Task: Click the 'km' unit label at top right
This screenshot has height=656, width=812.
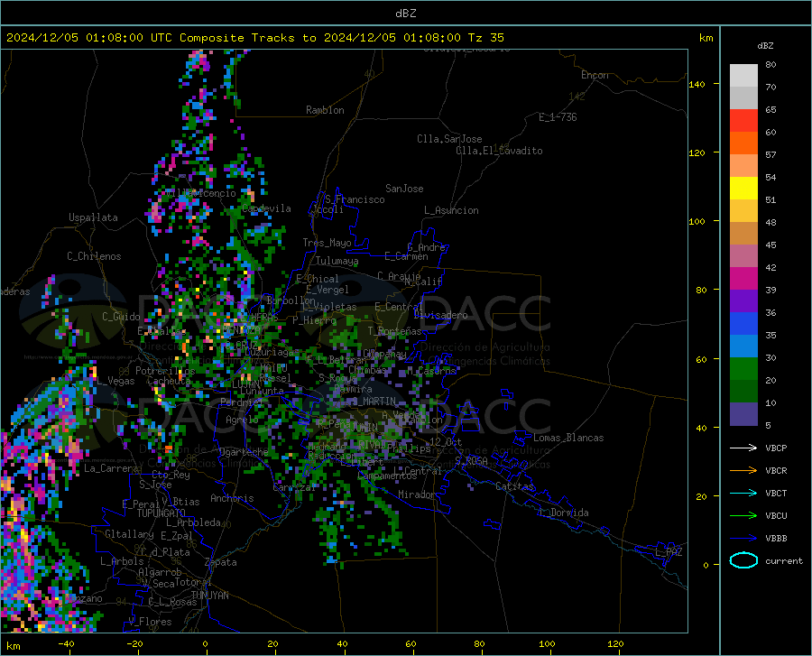Action: pos(706,38)
